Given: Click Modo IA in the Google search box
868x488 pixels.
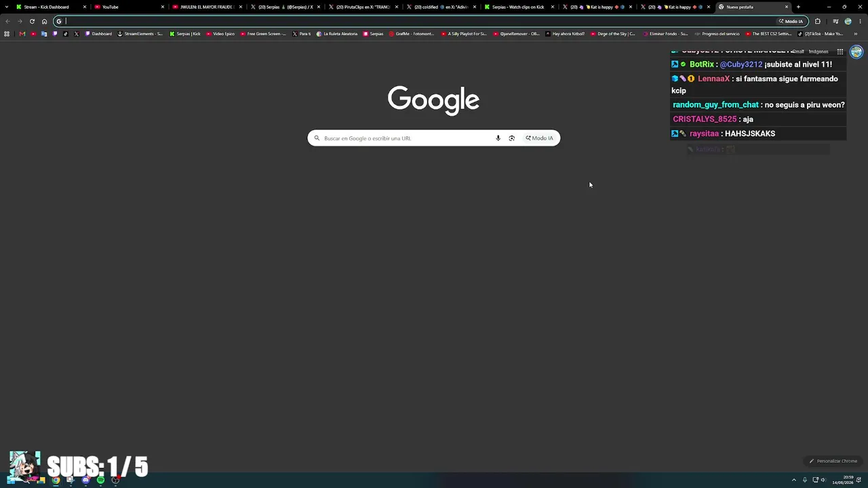Looking at the screenshot, I should pos(540,138).
